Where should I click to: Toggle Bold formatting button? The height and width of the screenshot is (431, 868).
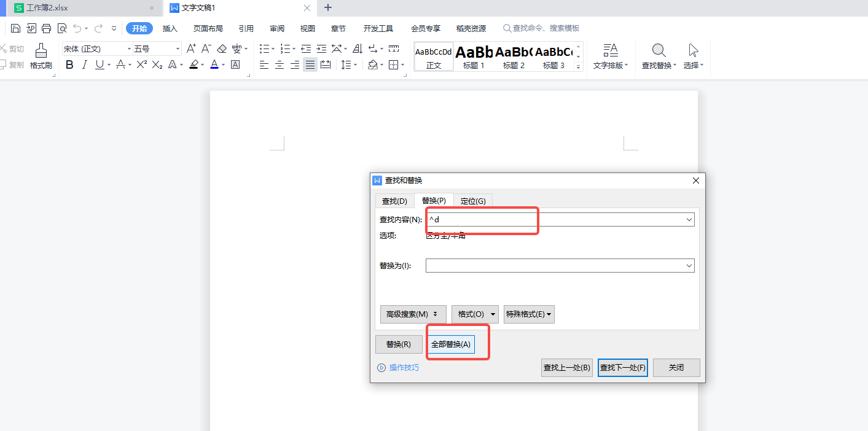coord(69,64)
